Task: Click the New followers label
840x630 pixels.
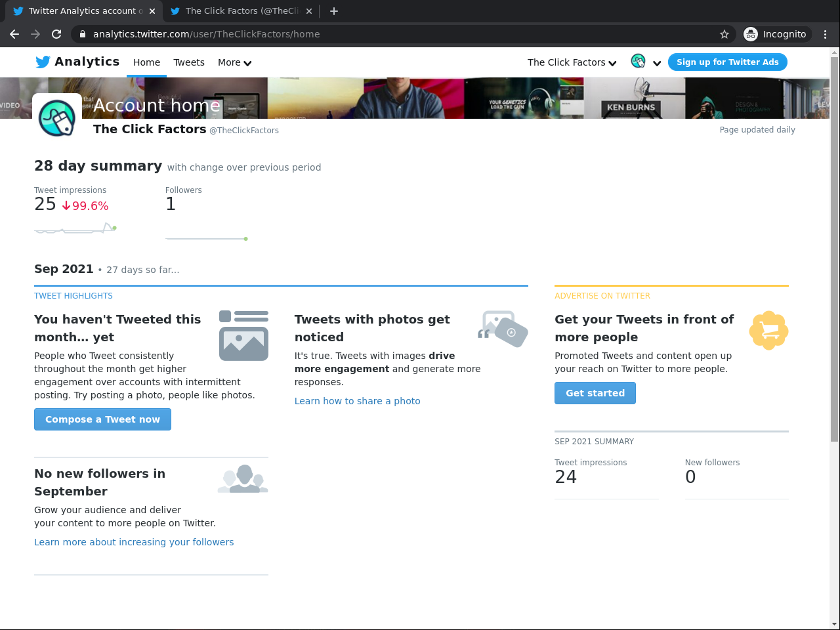Action: (x=712, y=463)
